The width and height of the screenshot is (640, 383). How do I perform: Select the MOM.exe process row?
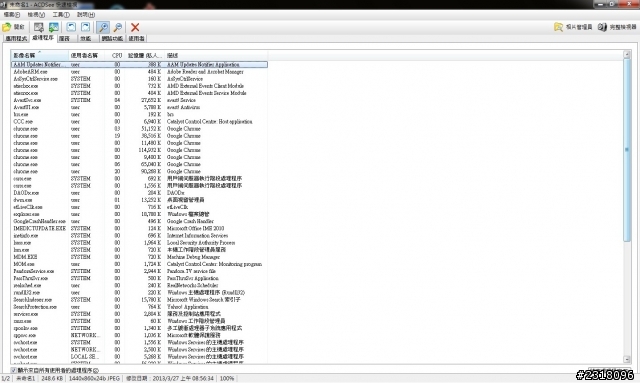(139, 264)
